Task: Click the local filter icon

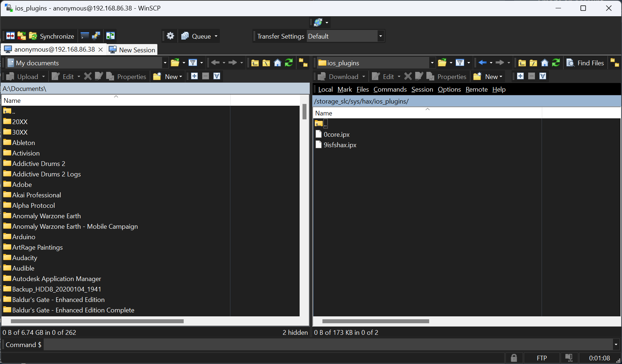Action: (x=193, y=63)
